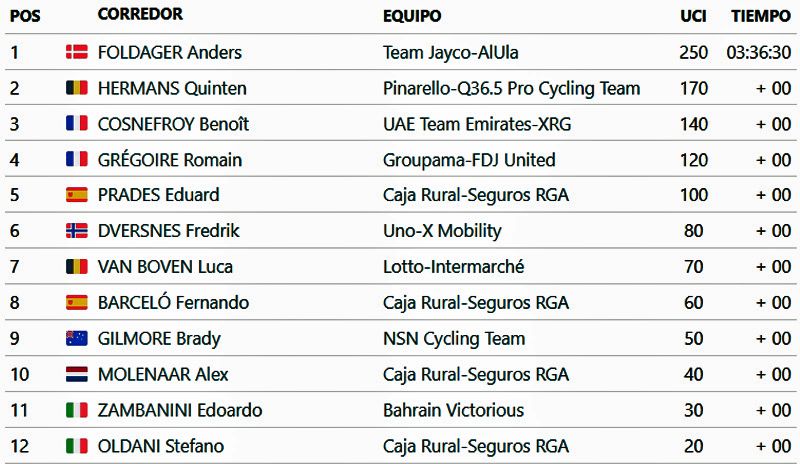Open rider GRÉGOIRE Romain profile
800x464 pixels.
pyautogui.click(x=170, y=160)
